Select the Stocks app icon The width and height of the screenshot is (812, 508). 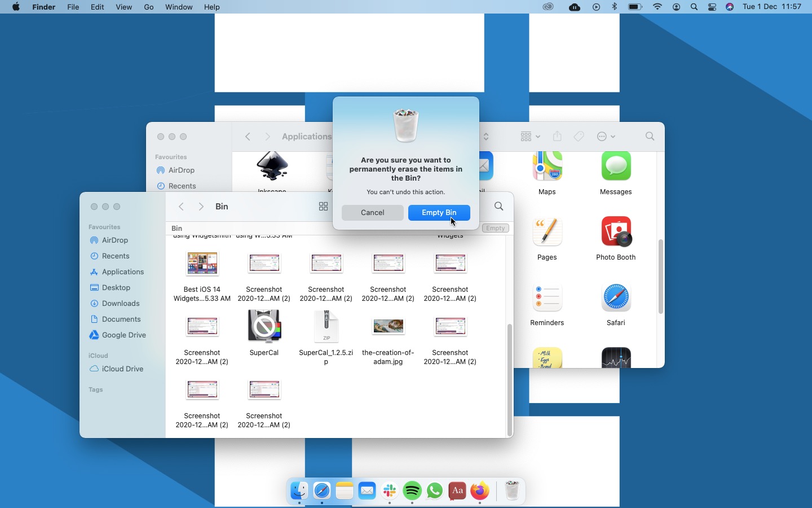coord(616,357)
